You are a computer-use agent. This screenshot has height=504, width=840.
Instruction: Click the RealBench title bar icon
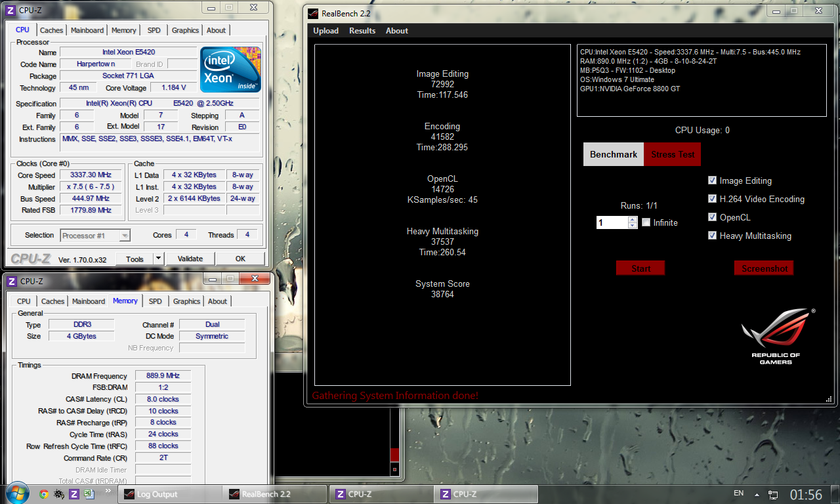pyautogui.click(x=314, y=13)
